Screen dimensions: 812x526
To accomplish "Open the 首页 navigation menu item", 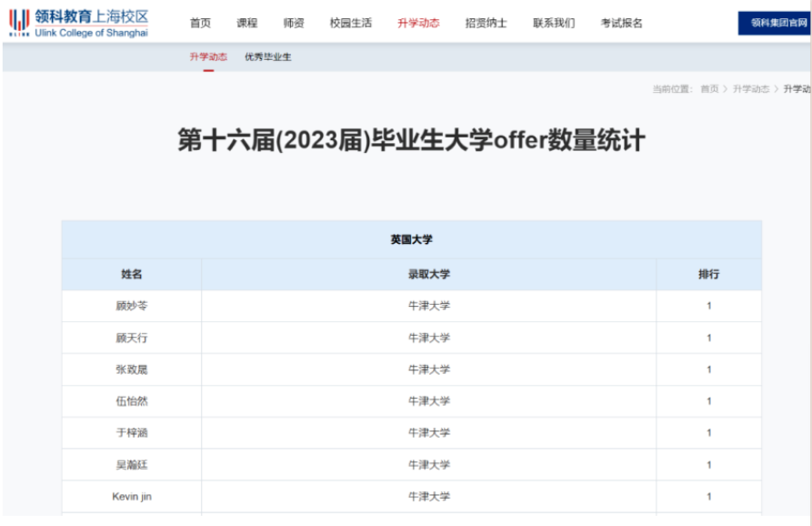I will pos(200,23).
